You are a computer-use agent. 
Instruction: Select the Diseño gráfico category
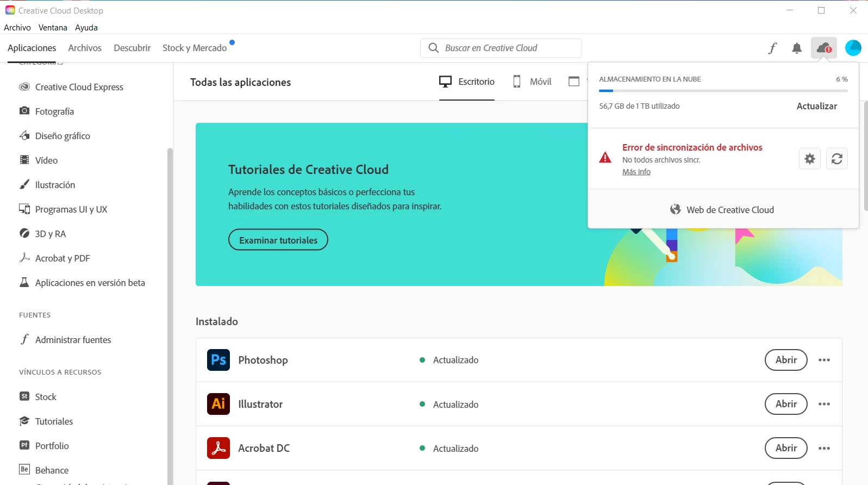54,136
